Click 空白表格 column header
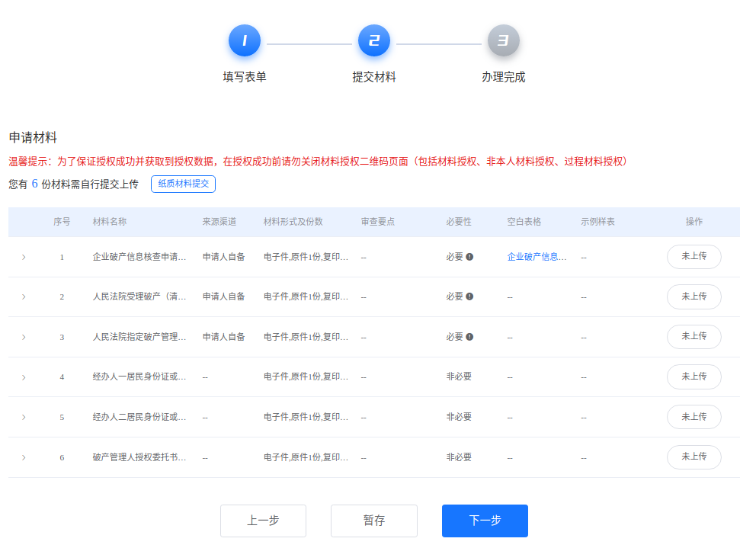Image resolution: width=756 pixels, height=548 pixels. (524, 222)
